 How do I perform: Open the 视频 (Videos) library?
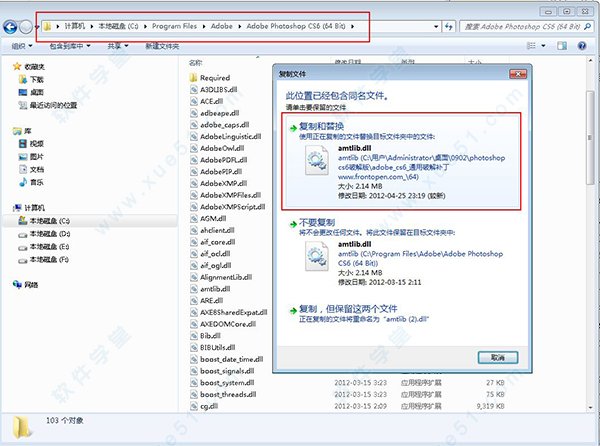(x=36, y=143)
